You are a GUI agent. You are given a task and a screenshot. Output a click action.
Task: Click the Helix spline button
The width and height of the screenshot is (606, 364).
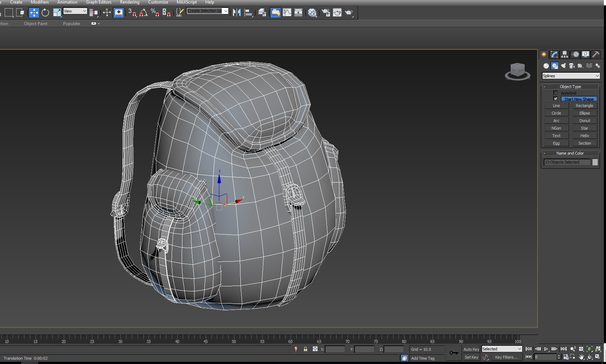pyautogui.click(x=584, y=136)
